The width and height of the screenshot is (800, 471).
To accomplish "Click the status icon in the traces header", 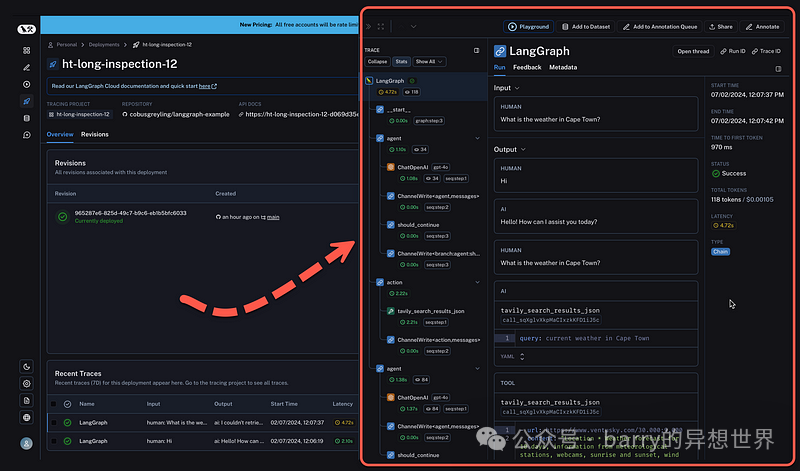I will pos(67,404).
